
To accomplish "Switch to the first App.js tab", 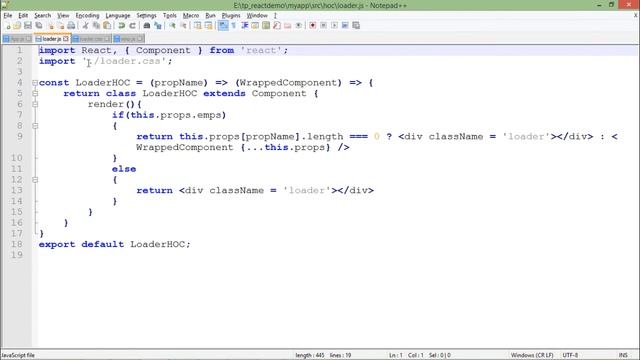I will point(17,39).
